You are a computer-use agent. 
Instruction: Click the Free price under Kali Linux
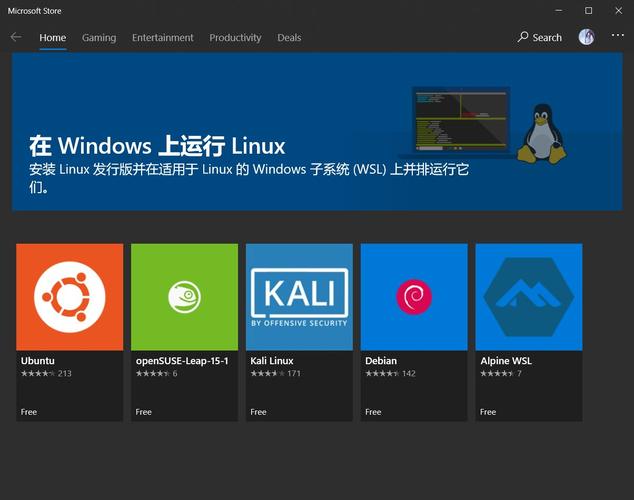click(258, 412)
